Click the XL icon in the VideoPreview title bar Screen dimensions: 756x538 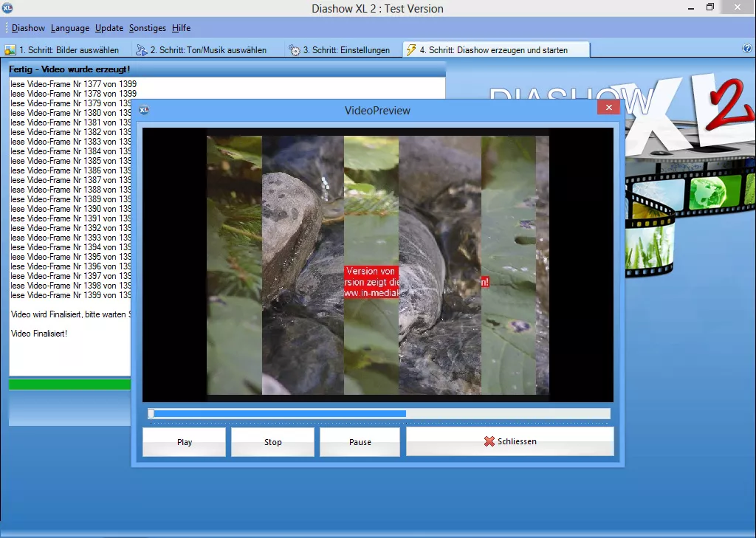click(x=145, y=110)
